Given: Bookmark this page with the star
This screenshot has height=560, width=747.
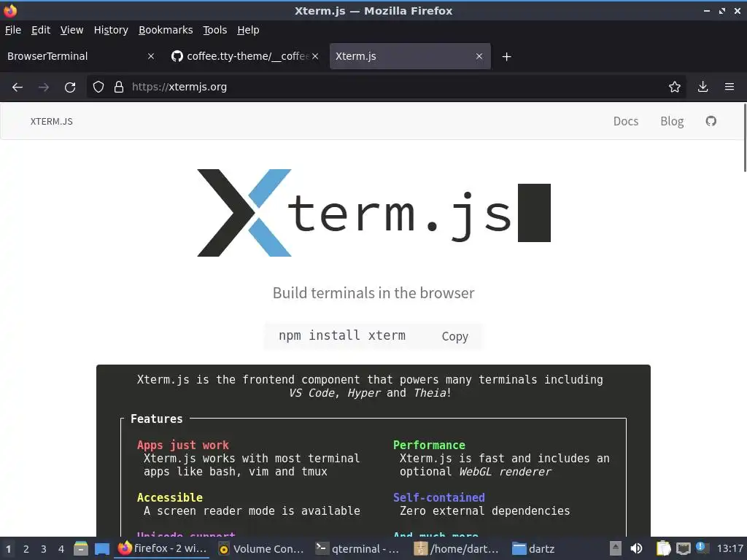Looking at the screenshot, I should click(x=675, y=87).
